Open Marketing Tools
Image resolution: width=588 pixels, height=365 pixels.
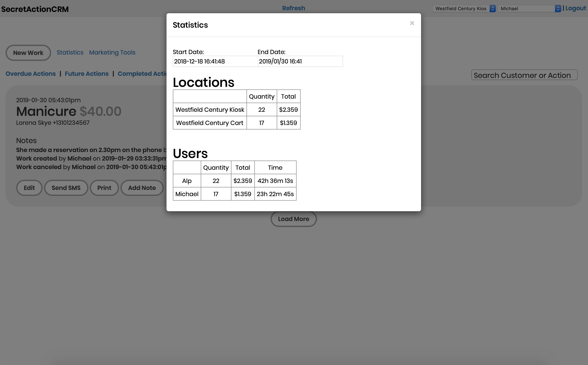pos(112,52)
